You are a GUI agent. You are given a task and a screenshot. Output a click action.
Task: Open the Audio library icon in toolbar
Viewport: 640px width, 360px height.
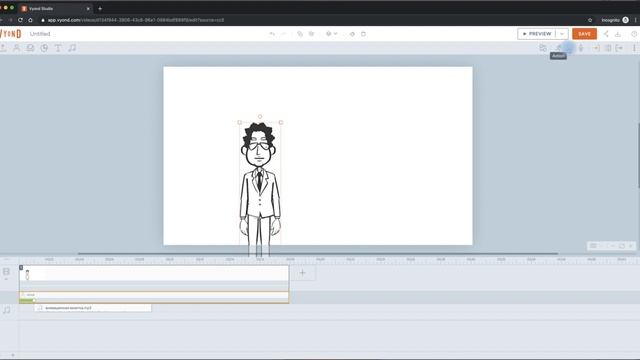(x=72, y=48)
